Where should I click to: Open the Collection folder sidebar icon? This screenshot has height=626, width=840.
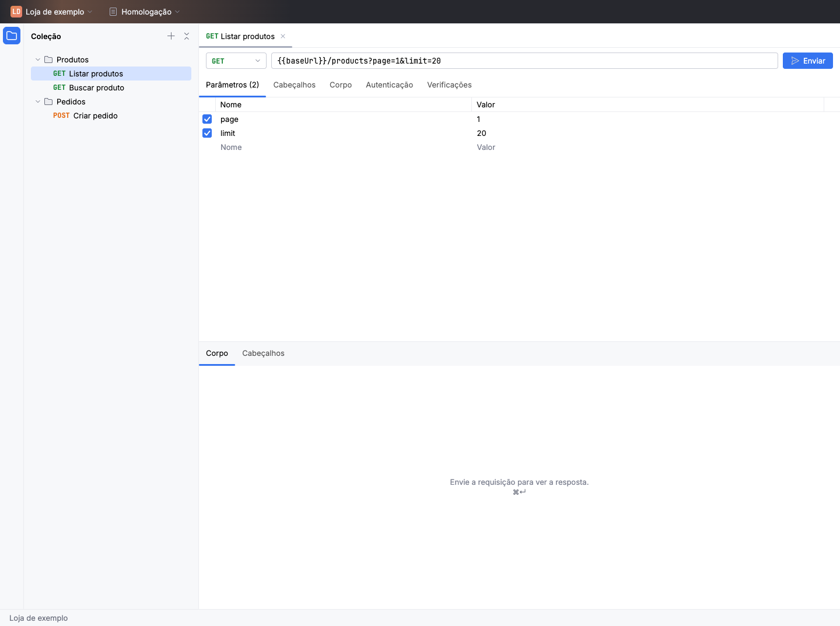(12, 36)
